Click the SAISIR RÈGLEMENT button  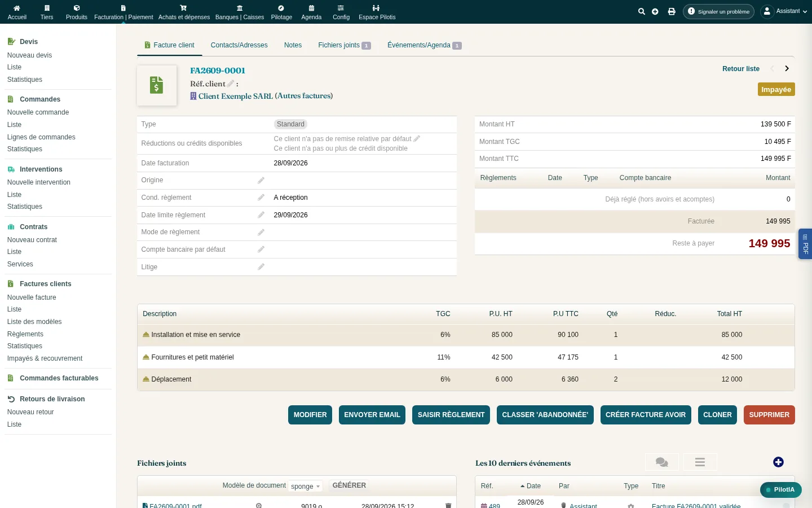click(x=451, y=415)
